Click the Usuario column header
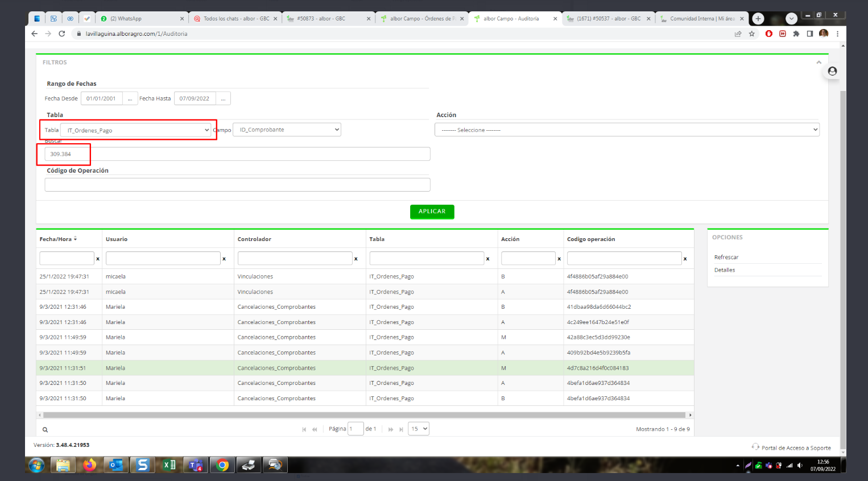Screen dimensions: 868x481 (117, 239)
